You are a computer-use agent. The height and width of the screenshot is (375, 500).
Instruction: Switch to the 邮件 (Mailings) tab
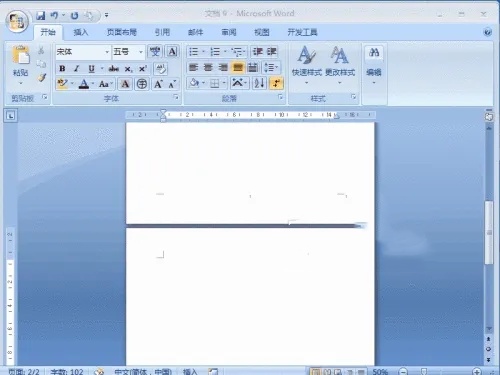tap(195, 32)
